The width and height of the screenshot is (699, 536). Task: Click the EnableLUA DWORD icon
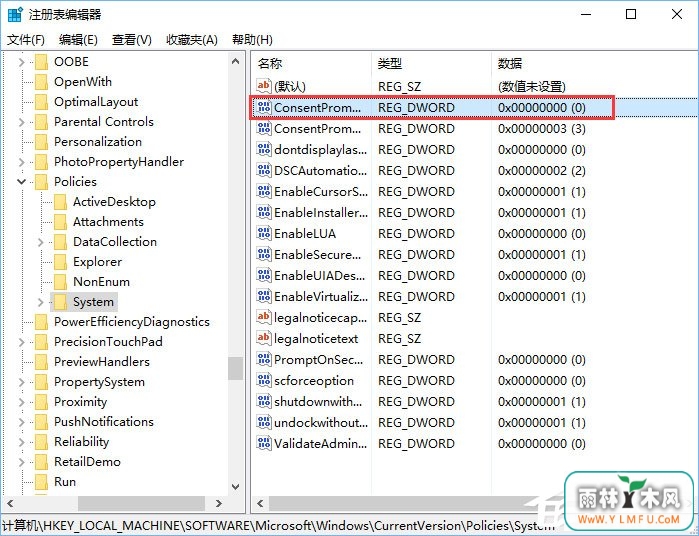pos(264,233)
